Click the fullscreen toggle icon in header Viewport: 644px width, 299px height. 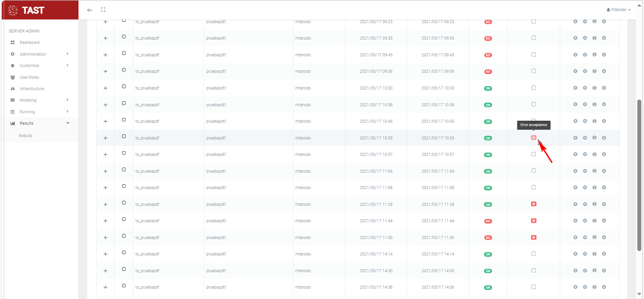click(x=103, y=10)
